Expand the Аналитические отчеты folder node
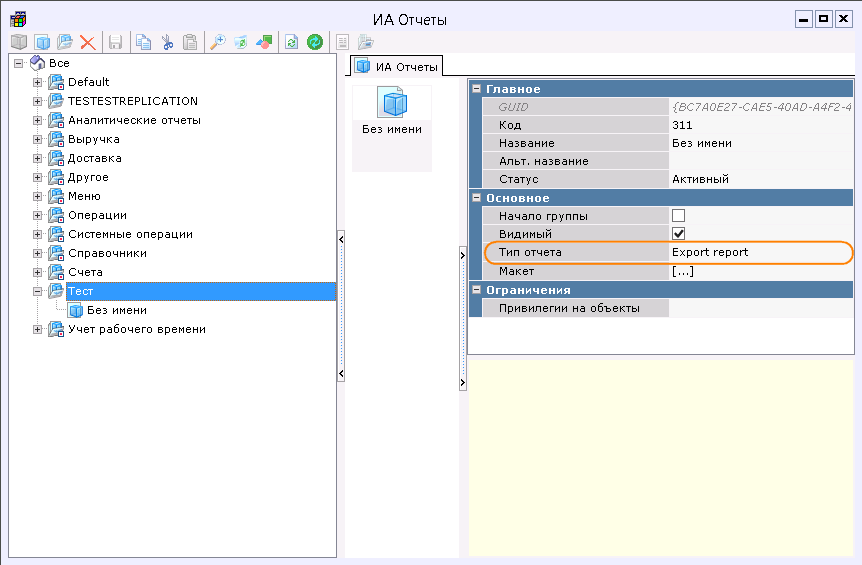This screenshot has height=565, width=862. tap(38, 121)
